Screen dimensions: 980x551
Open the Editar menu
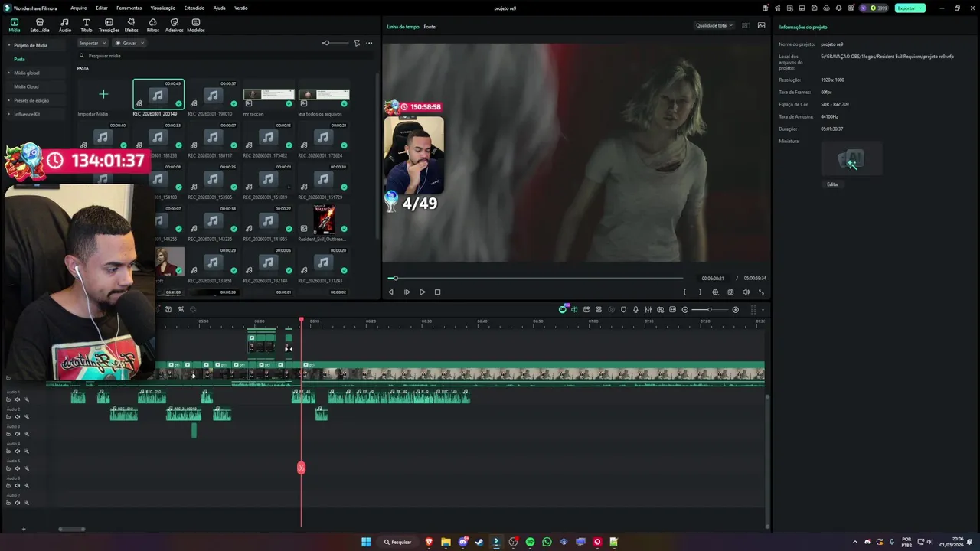click(101, 8)
